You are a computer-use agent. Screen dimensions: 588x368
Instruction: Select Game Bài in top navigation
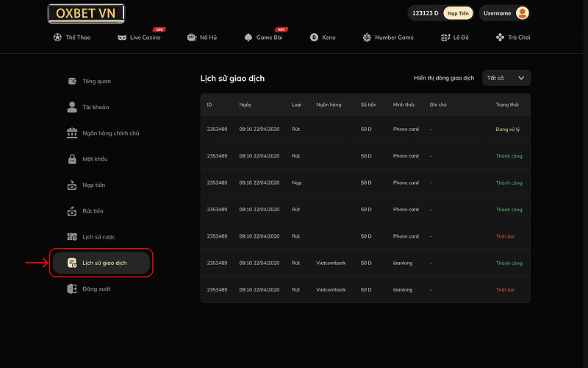(x=263, y=37)
